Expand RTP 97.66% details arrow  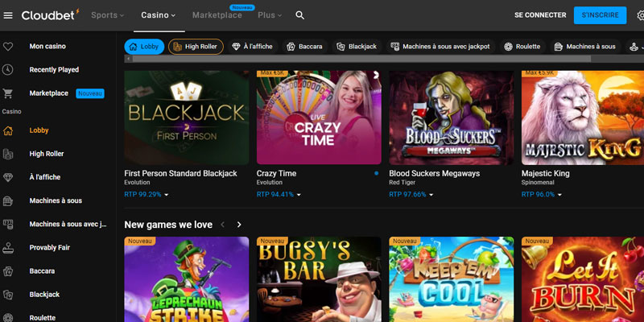431,195
